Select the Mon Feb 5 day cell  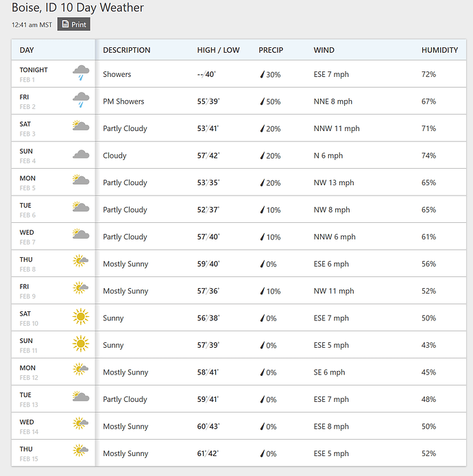[27, 182]
